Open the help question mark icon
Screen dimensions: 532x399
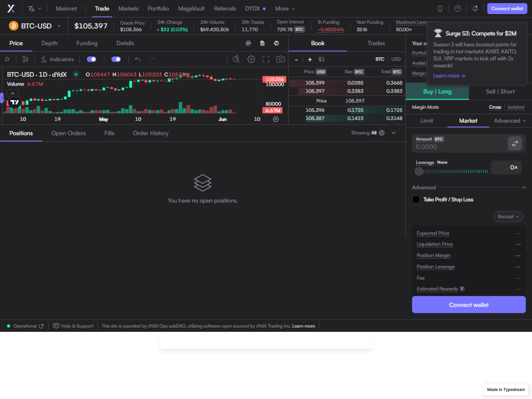tap(458, 9)
